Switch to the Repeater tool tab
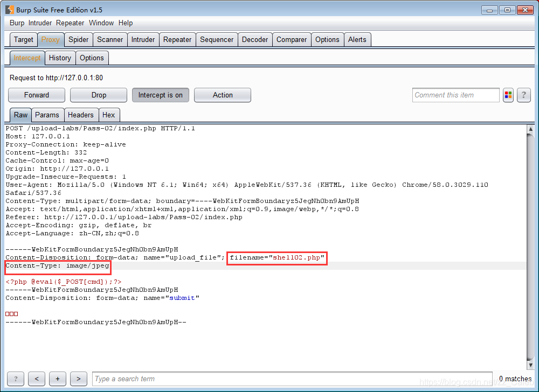 [177, 40]
